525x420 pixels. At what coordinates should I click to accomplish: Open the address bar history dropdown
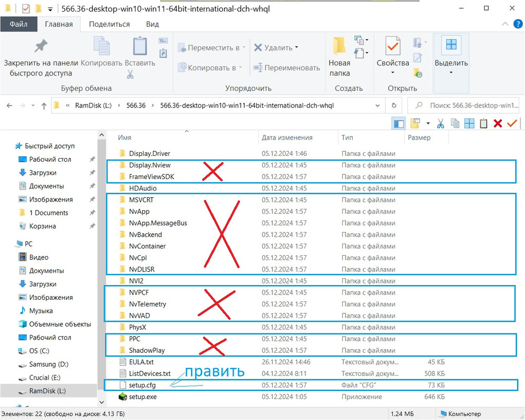(377, 106)
